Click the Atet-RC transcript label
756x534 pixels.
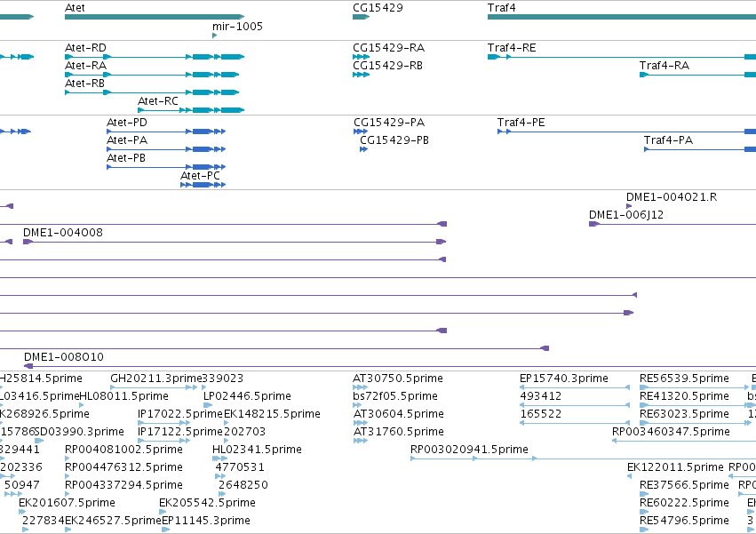tap(157, 101)
